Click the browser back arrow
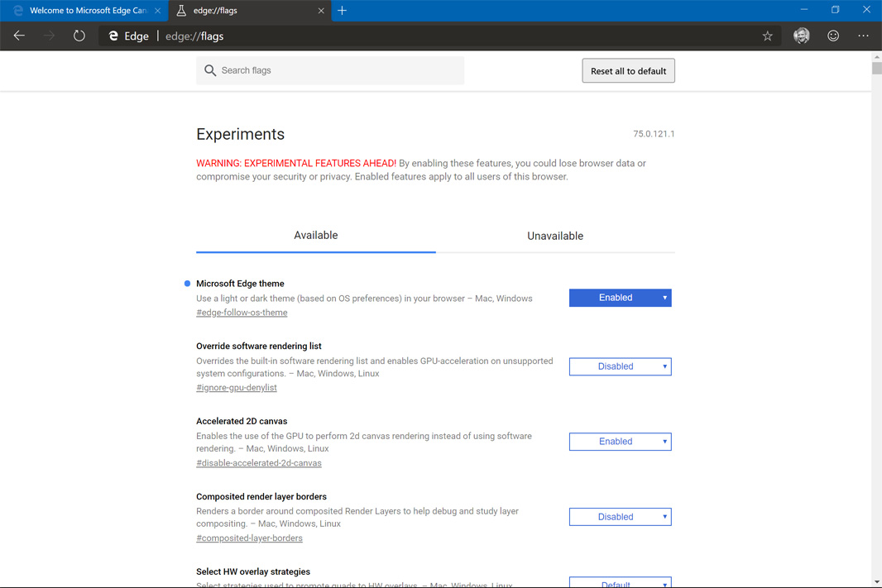882x588 pixels. [x=19, y=36]
